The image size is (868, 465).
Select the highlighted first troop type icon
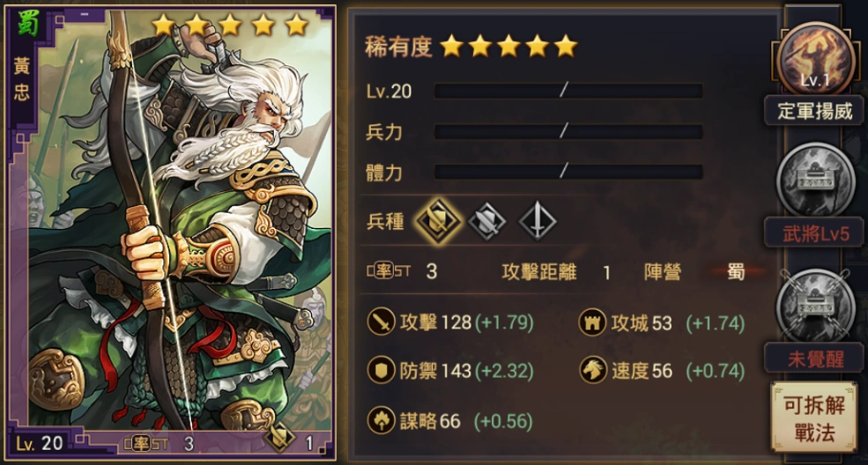point(438,221)
